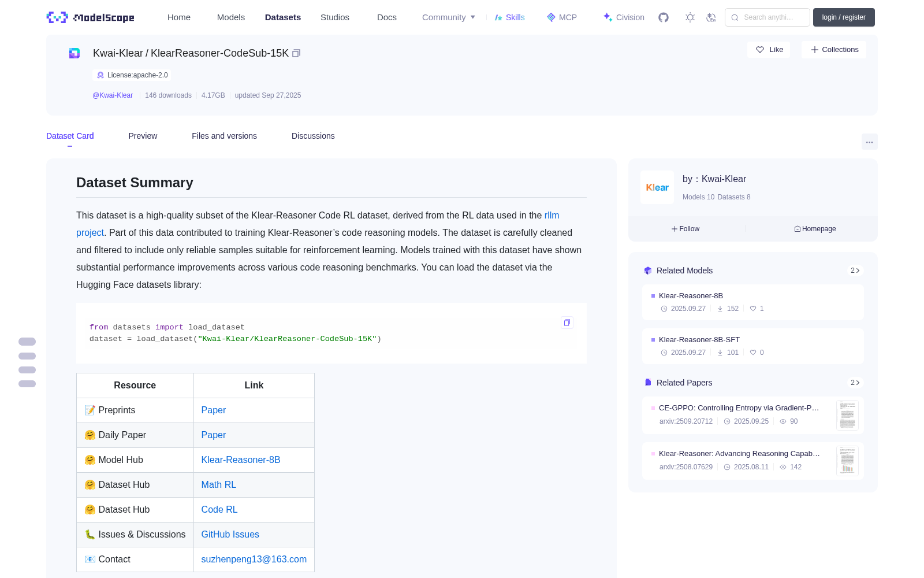Open the GitHub icon in the navbar

pos(664,17)
